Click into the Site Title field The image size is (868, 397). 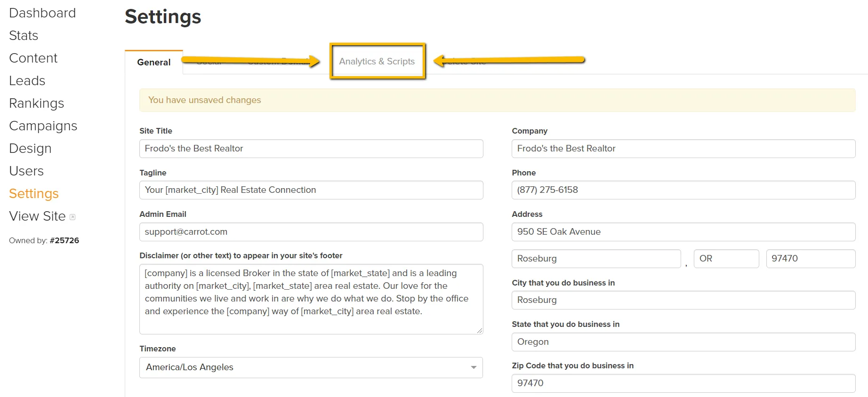(x=311, y=149)
